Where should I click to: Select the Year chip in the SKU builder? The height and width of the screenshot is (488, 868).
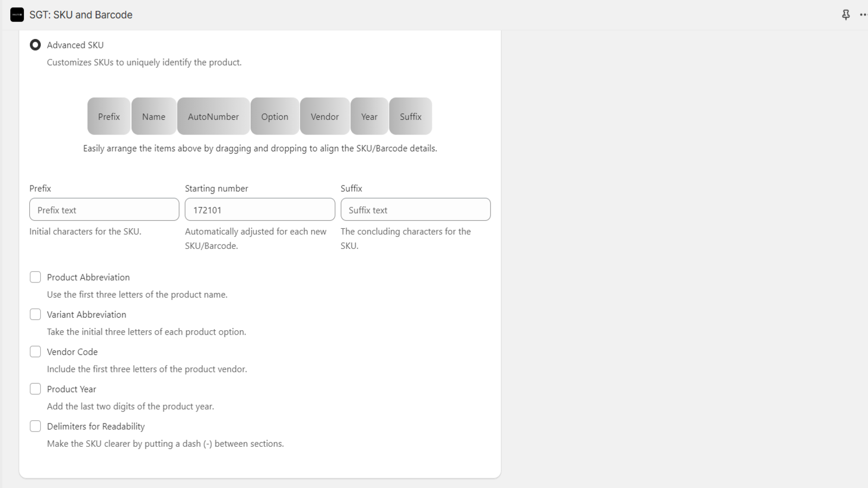[369, 116]
